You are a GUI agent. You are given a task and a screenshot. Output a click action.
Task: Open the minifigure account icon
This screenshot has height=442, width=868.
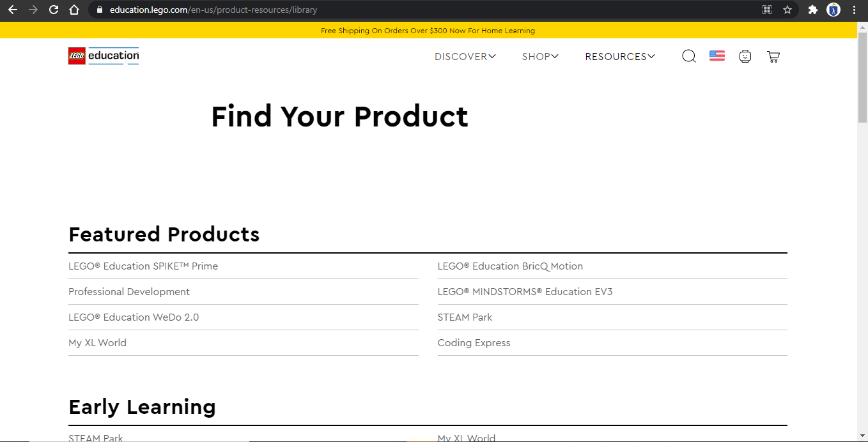[x=745, y=56]
